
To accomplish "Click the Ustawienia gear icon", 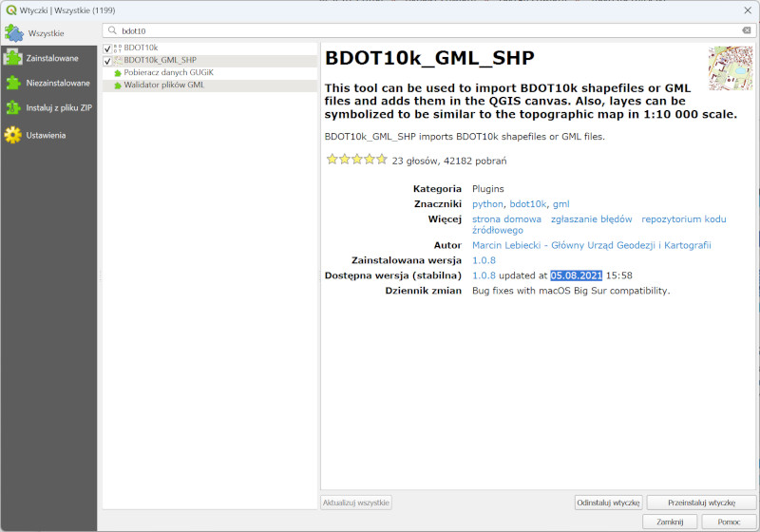I will [13, 135].
